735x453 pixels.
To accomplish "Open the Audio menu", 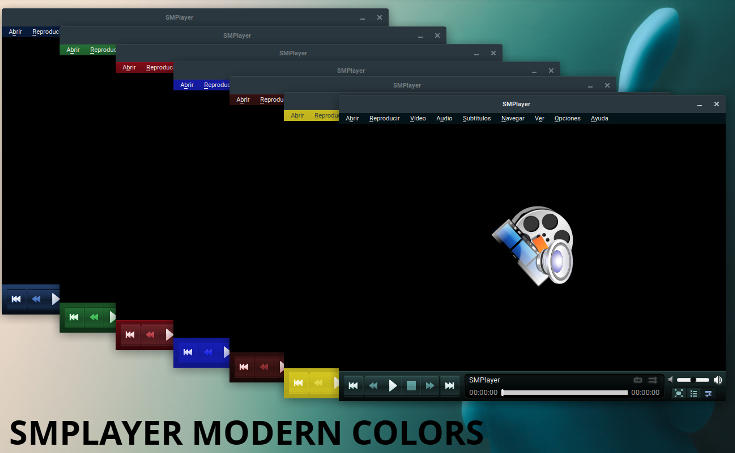I will [444, 118].
